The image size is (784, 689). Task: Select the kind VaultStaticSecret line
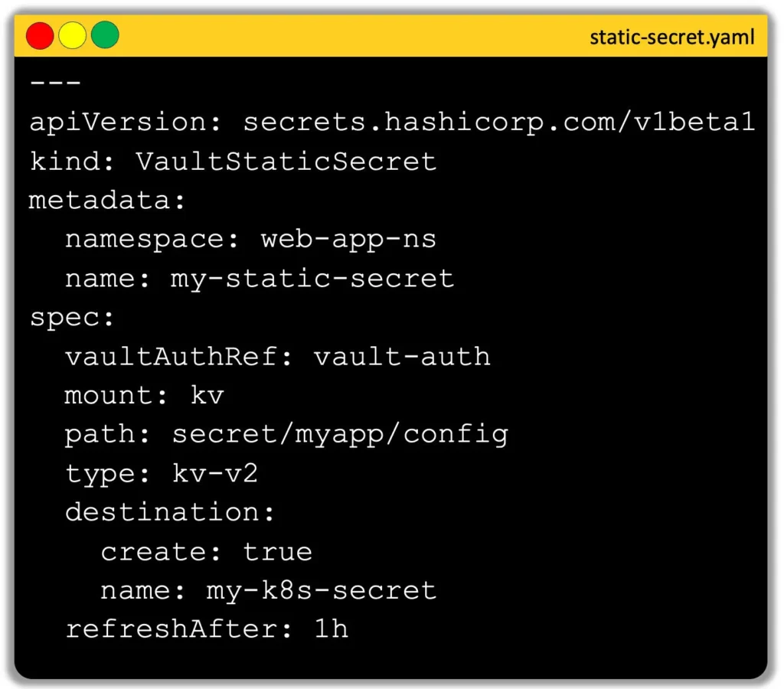tap(233, 162)
